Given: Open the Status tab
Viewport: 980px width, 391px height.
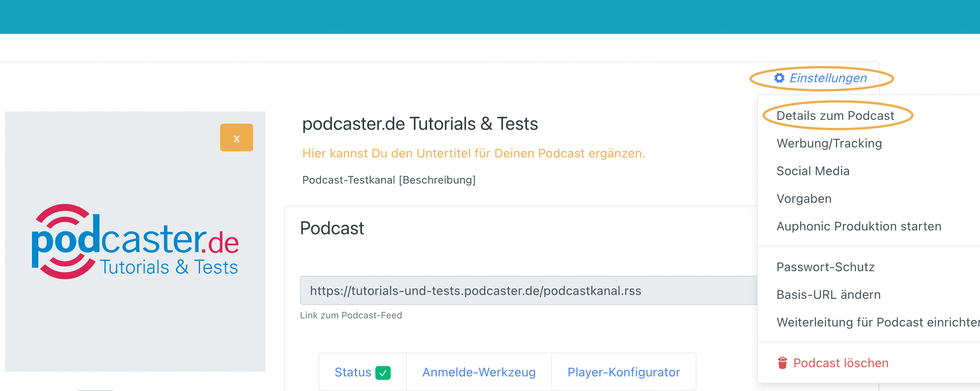Looking at the screenshot, I should 363,372.
